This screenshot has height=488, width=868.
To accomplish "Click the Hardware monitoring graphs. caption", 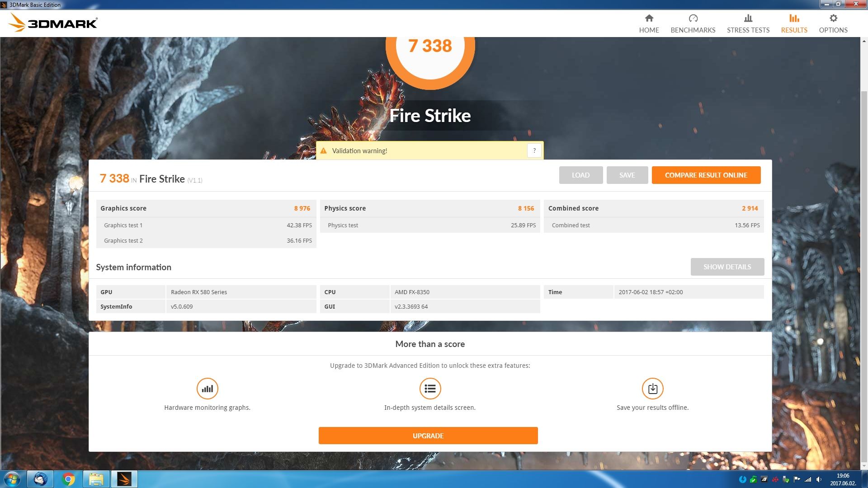I will pyautogui.click(x=207, y=408).
